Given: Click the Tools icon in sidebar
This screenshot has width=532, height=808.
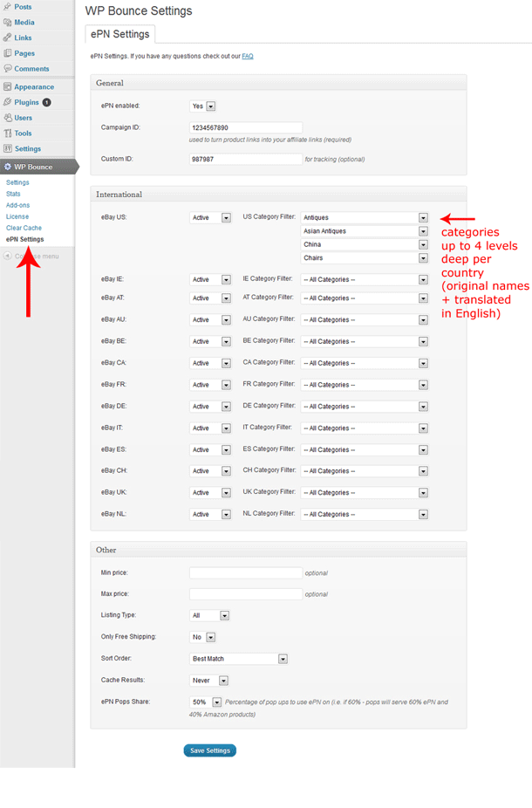Looking at the screenshot, I should point(7,133).
